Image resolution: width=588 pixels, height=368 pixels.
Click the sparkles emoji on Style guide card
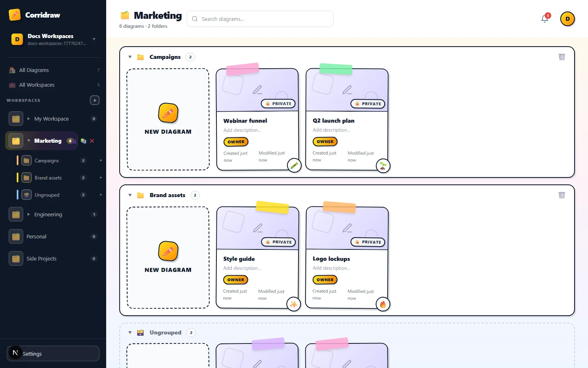(x=294, y=304)
